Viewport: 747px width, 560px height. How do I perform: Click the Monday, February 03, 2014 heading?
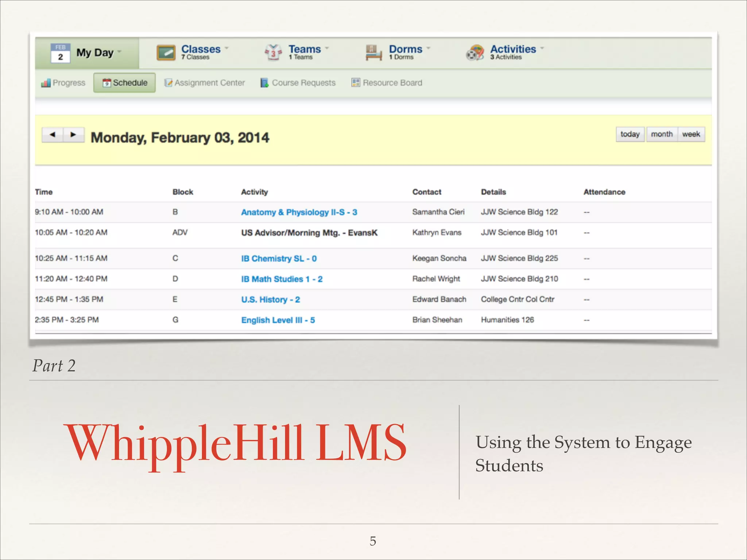(x=180, y=138)
